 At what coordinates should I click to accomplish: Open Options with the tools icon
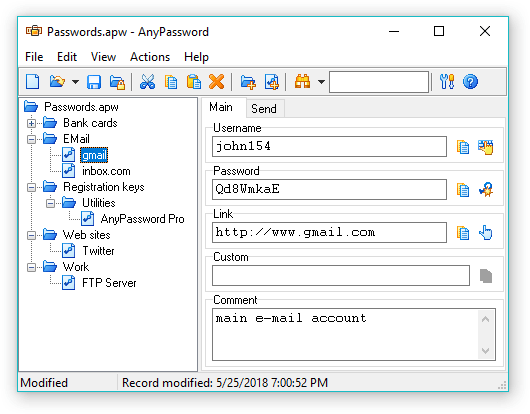(x=447, y=82)
